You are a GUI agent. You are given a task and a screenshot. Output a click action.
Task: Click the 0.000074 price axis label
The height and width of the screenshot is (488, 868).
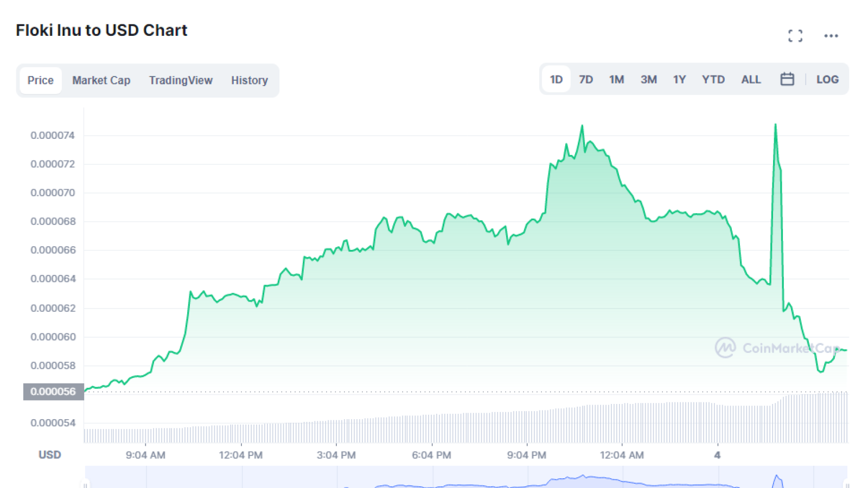(x=53, y=135)
